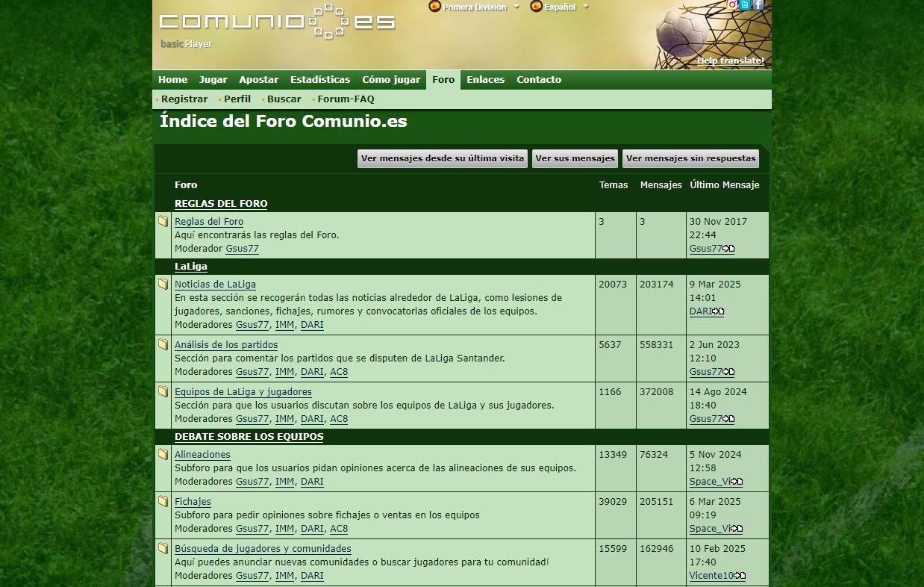
Task: Click Ver mensajes desde su última visita button
Action: tap(443, 158)
